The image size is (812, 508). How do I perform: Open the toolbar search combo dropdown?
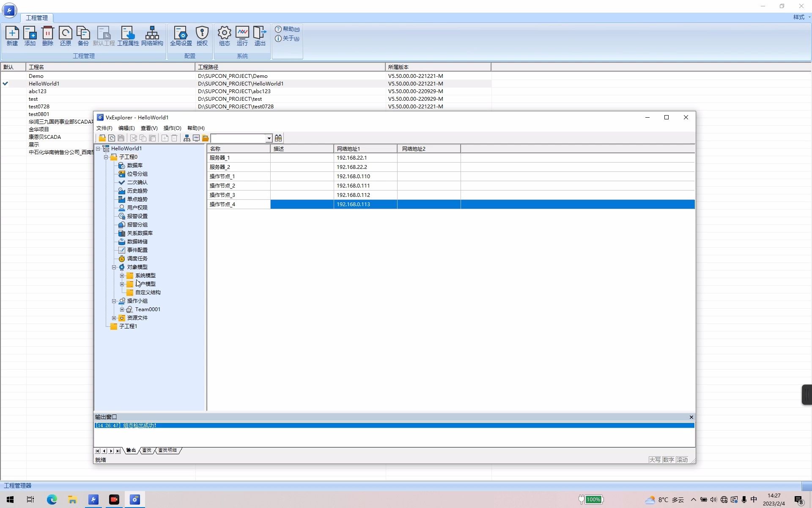(269, 138)
